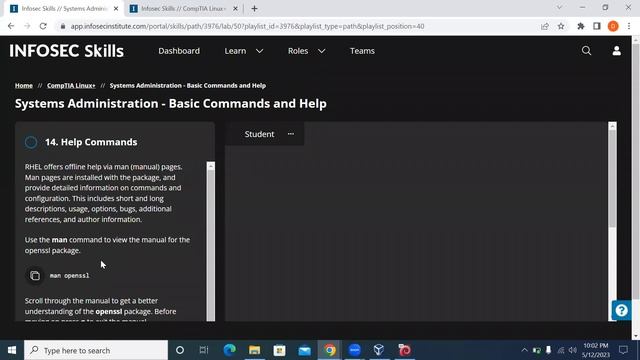Open the red swirl app on taskbar
The height and width of the screenshot is (360, 640).
tap(404, 350)
